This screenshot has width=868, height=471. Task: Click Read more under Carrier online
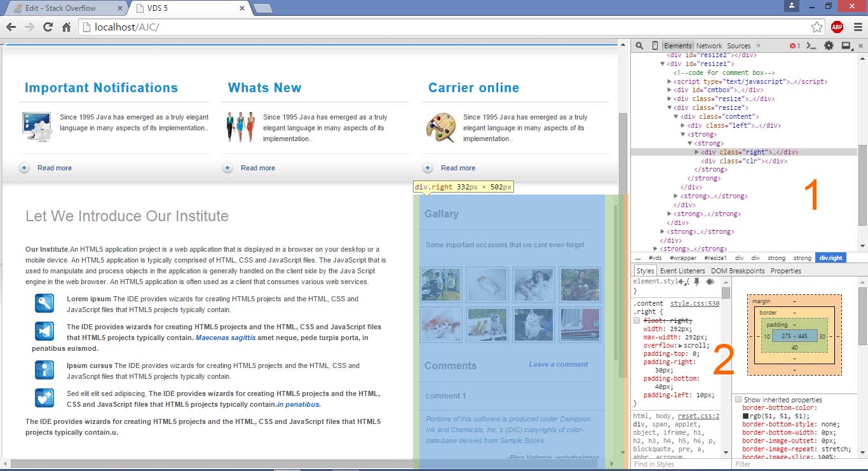(458, 168)
